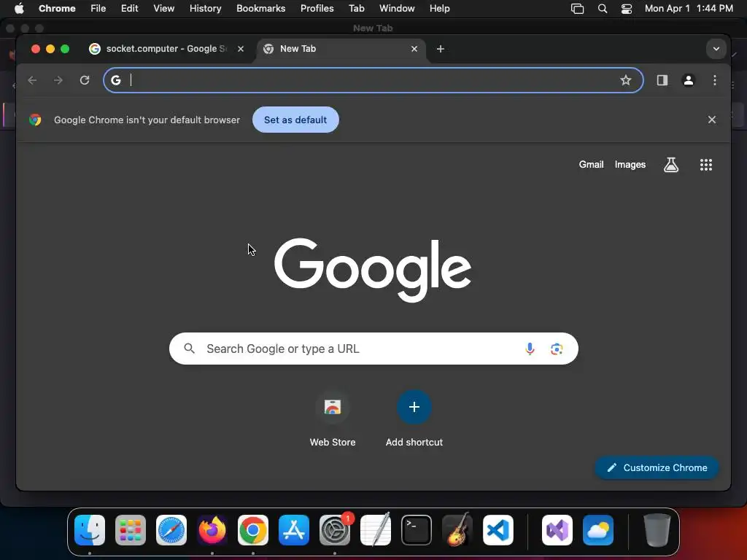Switch to socket.computer Google Search tab
This screenshot has height=560, width=747.
[166, 49]
